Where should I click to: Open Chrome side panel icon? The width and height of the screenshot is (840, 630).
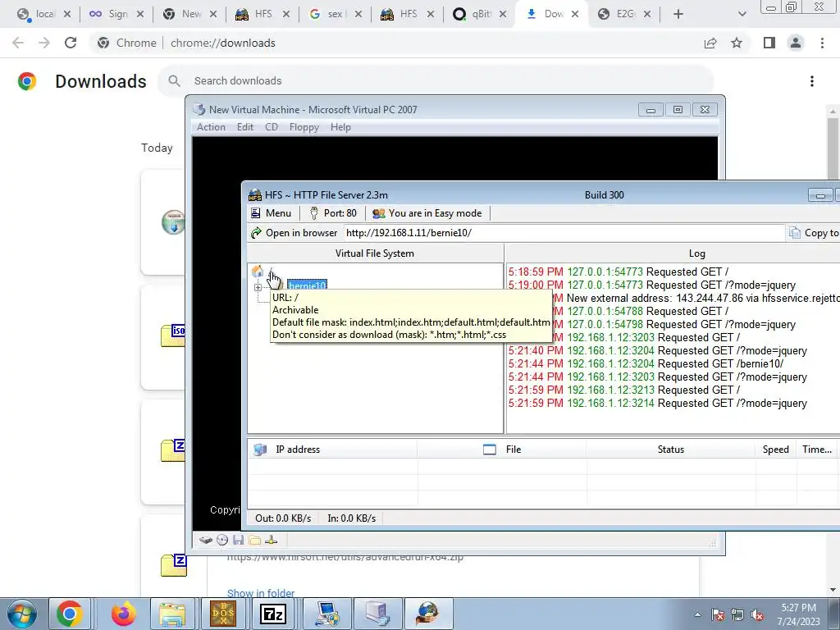click(769, 43)
